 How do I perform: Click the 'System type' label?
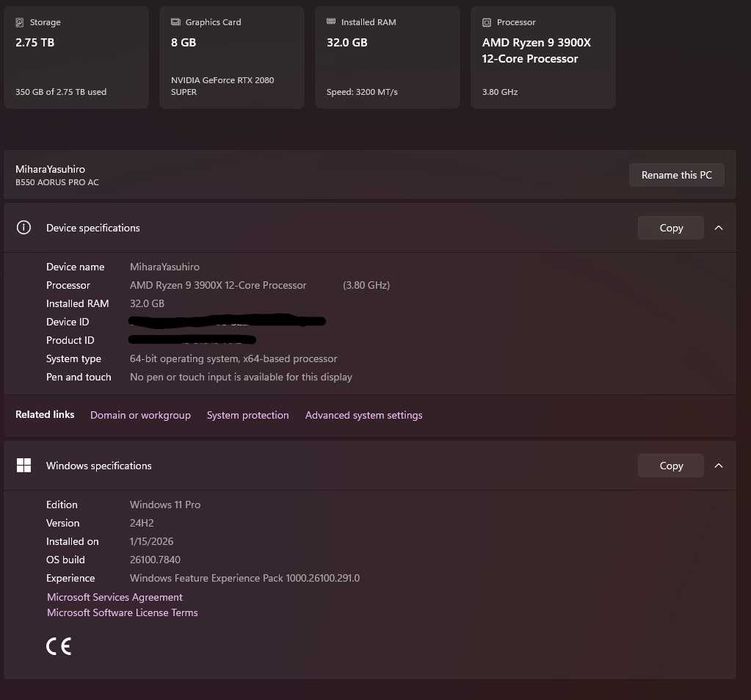pyautogui.click(x=73, y=359)
